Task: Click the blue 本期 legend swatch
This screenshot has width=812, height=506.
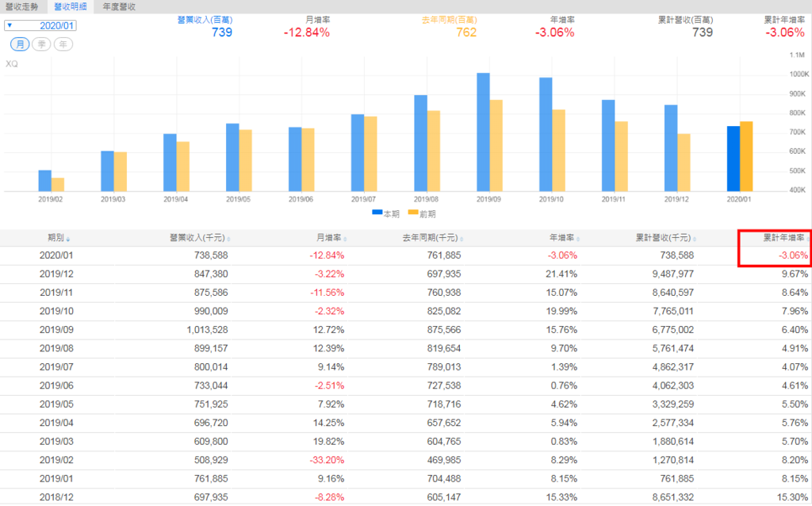Action: (377, 213)
